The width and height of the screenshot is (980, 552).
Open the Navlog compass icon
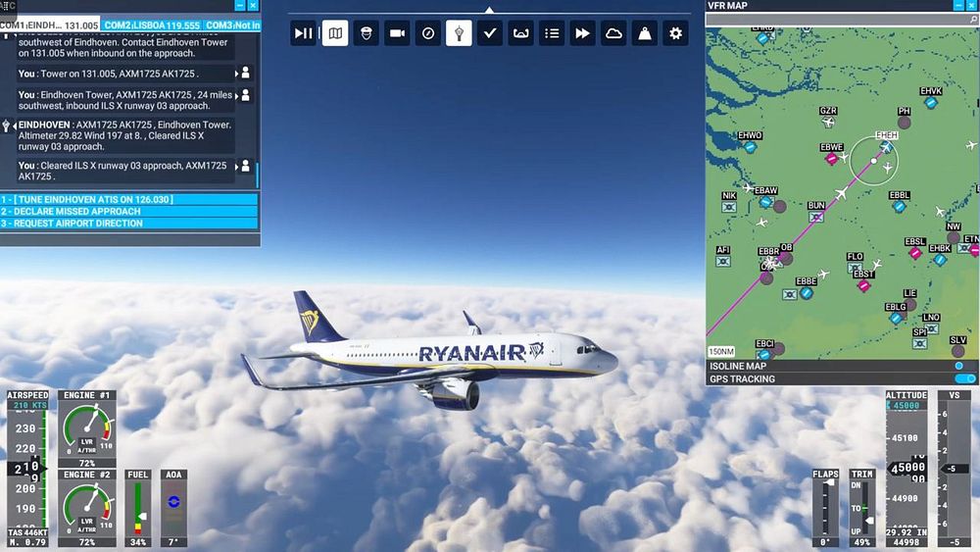pyautogui.click(x=428, y=33)
